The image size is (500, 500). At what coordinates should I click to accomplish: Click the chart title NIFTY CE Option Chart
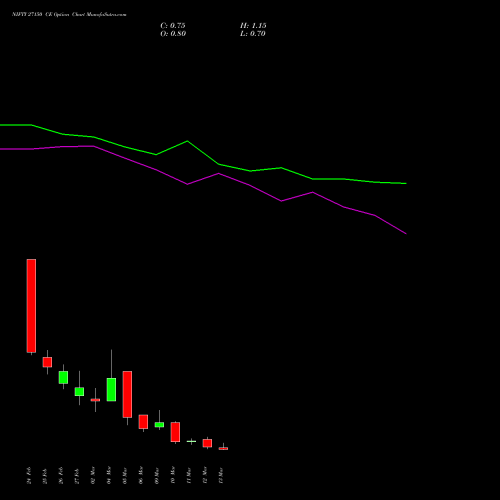(x=69, y=15)
